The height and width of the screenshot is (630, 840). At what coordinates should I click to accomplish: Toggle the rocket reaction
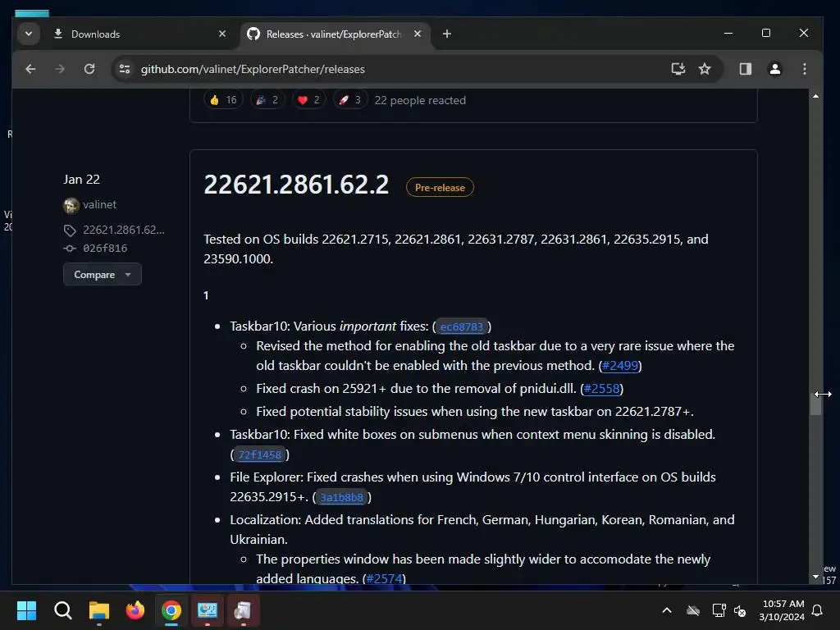(349, 99)
